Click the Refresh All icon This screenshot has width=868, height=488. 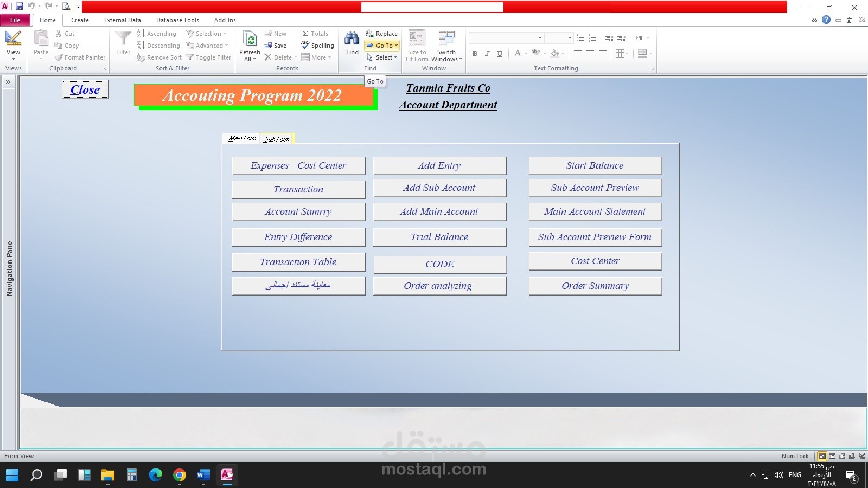[x=250, y=39]
